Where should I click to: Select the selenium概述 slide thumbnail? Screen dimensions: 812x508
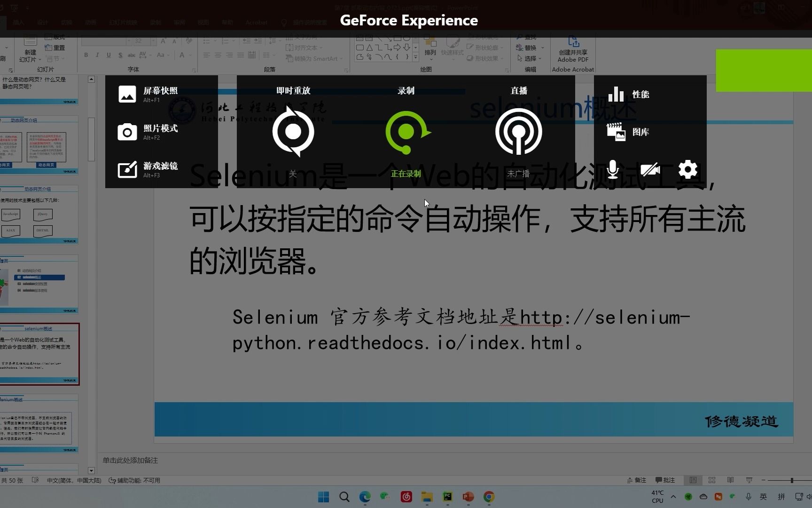(39, 354)
